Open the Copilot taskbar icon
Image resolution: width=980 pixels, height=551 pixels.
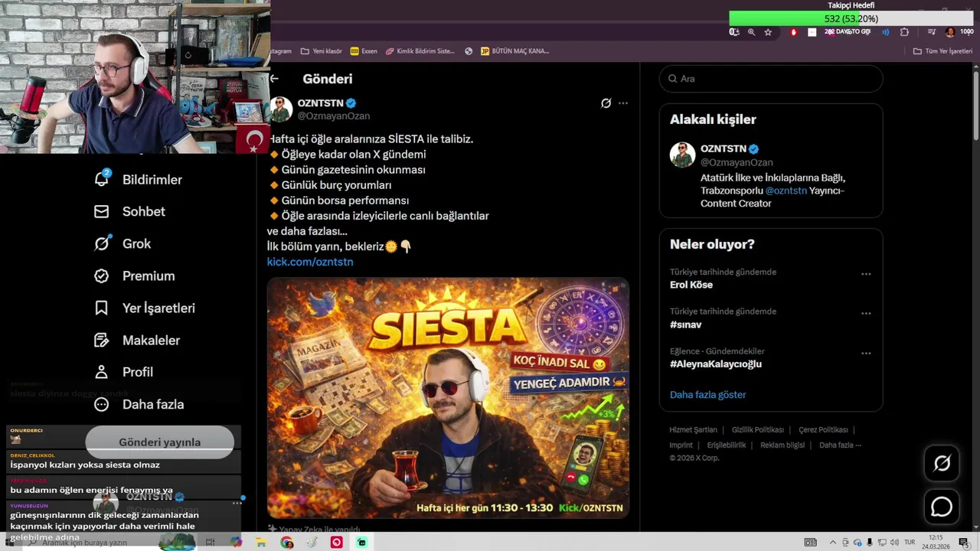tap(236, 543)
